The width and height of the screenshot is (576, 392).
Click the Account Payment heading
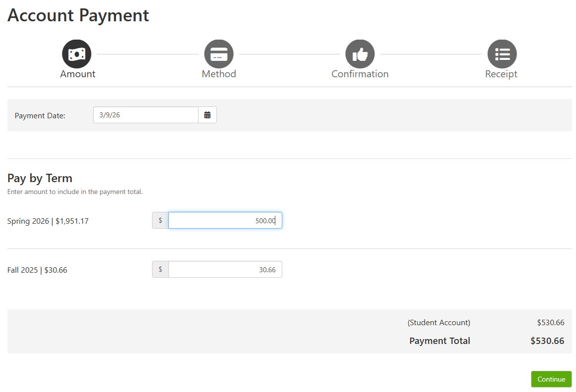coord(78,15)
